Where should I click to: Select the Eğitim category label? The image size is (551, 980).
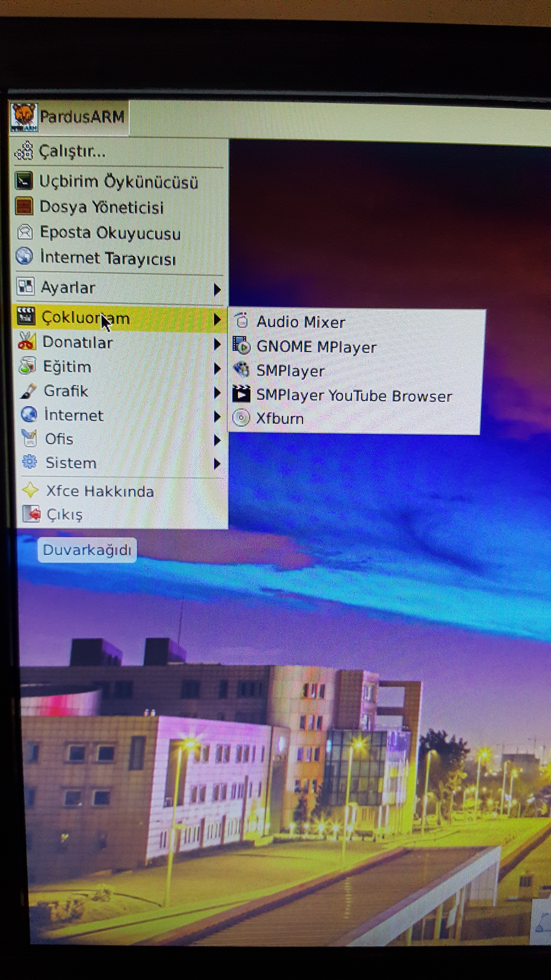(x=67, y=367)
